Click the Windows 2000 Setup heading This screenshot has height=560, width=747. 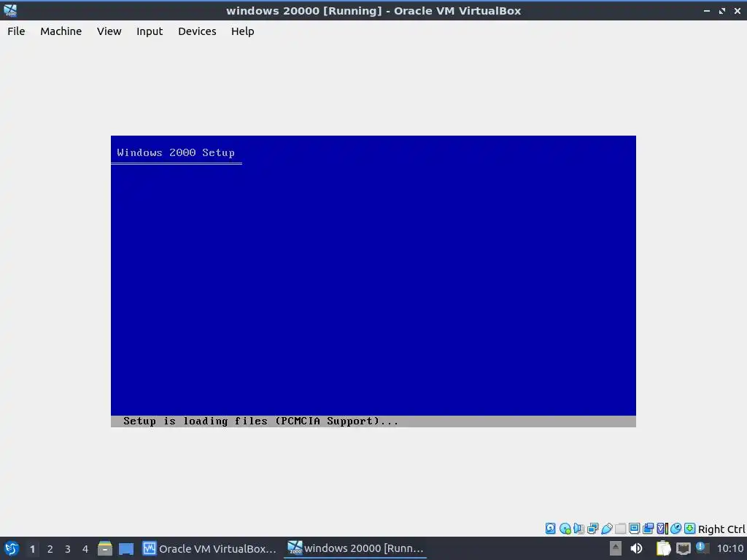(x=176, y=153)
